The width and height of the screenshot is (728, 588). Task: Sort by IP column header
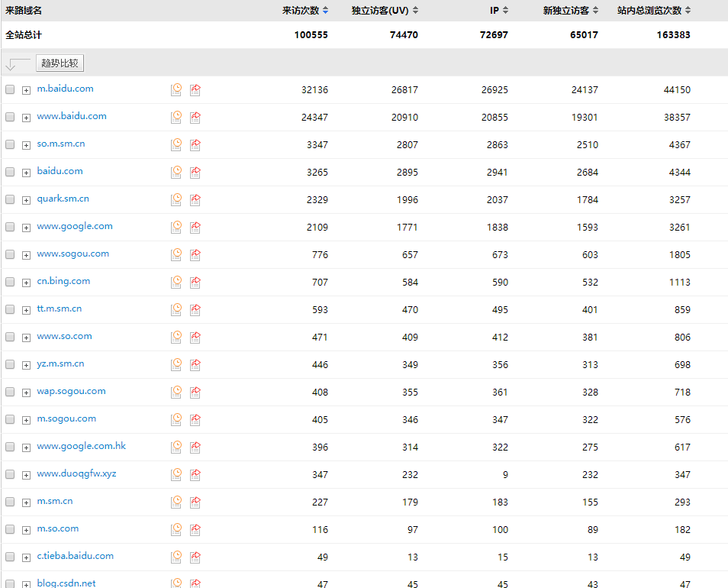coord(499,10)
